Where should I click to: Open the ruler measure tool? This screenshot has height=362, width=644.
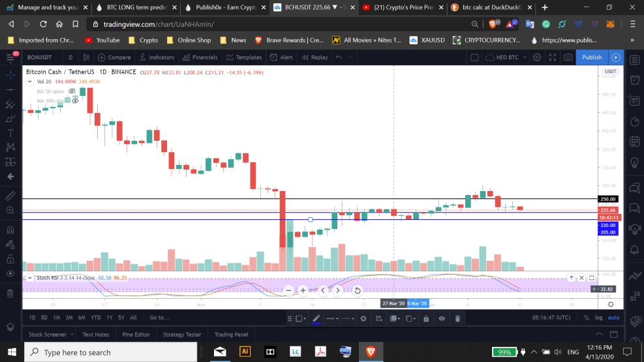[x=10, y=196]
